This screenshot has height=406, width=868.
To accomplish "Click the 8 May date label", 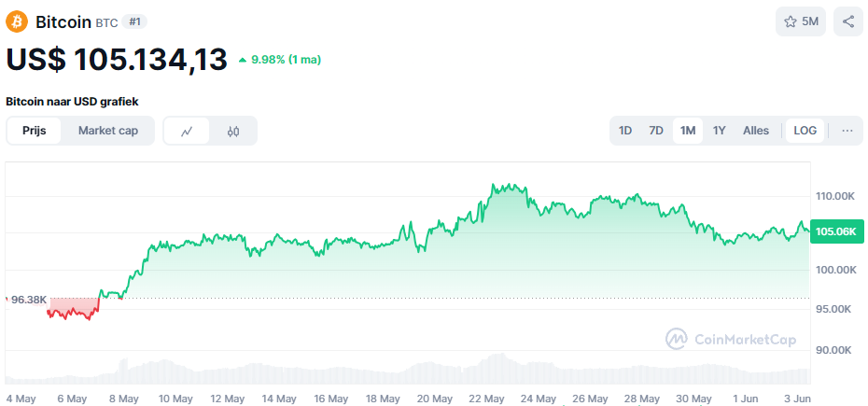I will pos(123,399).
